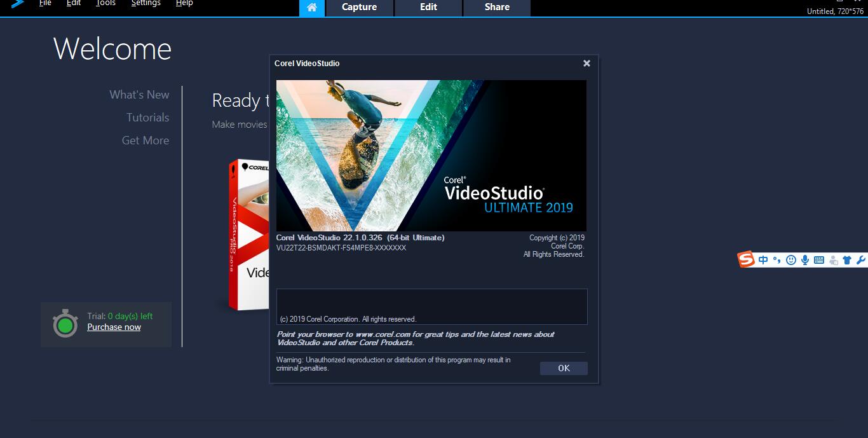Select What's New in Welcome sidebar
The height and width of the screenshot is (438, 868).
tap(139, 95)
